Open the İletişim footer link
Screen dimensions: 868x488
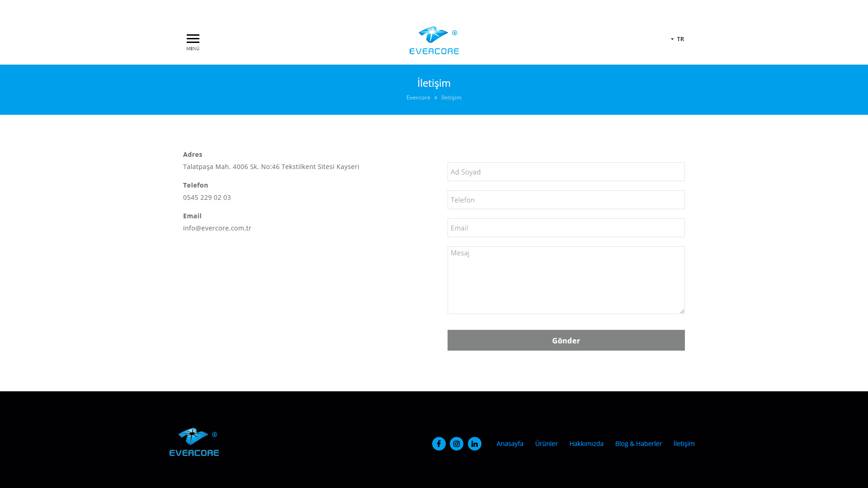(684, 444)
